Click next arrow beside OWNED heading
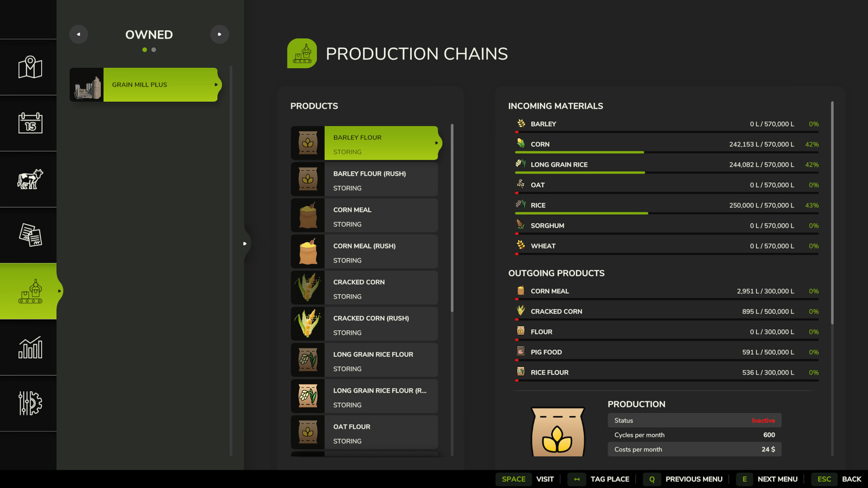 coord(220,34)
